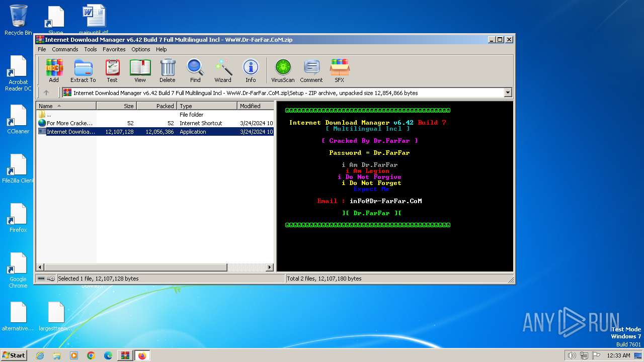Select the 'alternative...' desktop file
This screenshot has width=644, height=362.
(x=18, y=317)
